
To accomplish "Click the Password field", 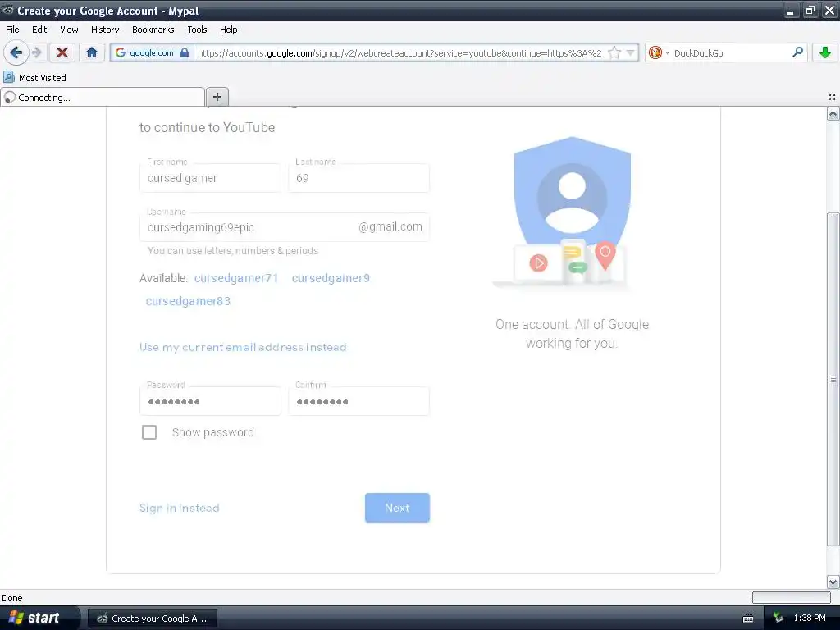I will pos(210,401).
